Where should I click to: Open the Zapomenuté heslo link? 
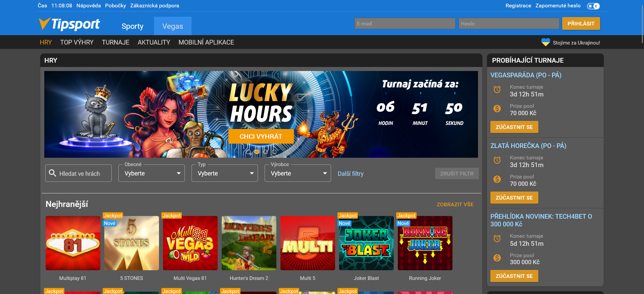(558, 6)
